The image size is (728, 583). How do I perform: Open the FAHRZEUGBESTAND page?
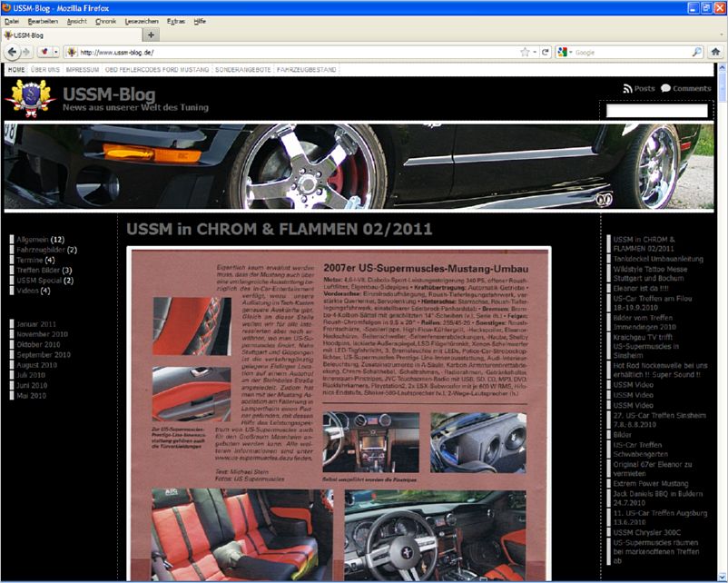point(307,70)
